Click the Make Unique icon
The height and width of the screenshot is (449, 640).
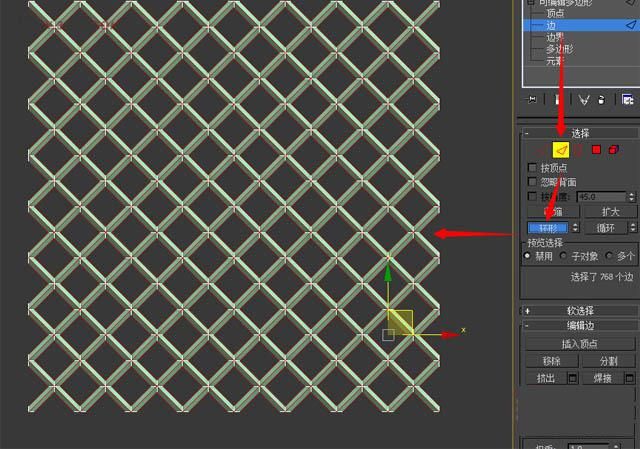(584, 100)
